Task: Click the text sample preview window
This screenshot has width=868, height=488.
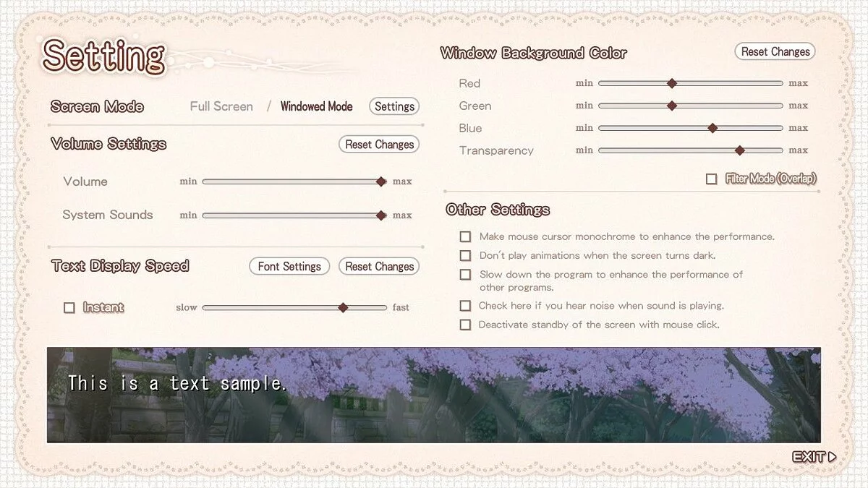Action: click(434, 395)
